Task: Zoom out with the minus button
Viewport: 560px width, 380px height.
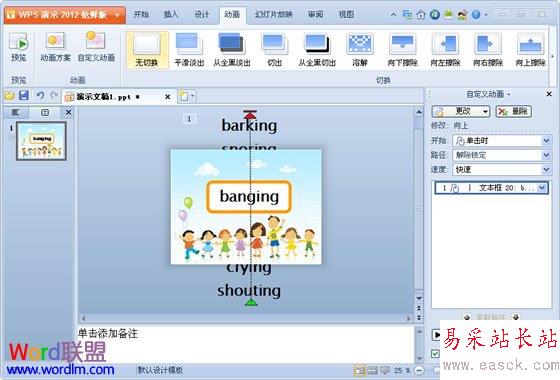Action: tap(420, 370)
